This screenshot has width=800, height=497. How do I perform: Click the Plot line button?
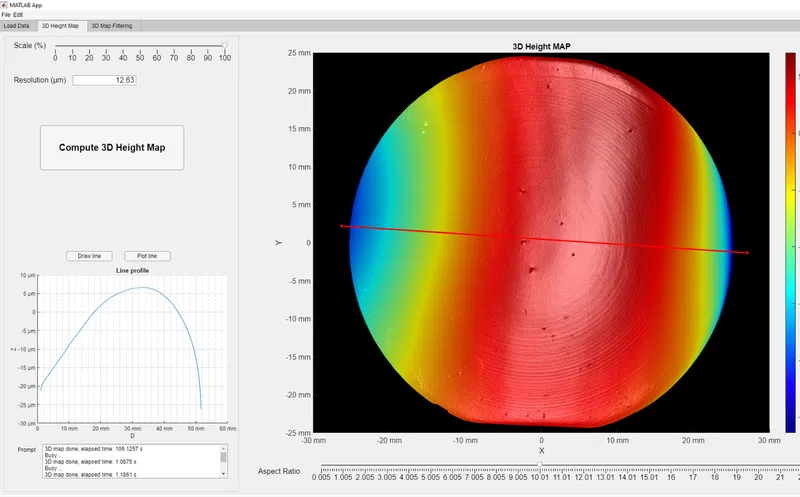[147, 256]
